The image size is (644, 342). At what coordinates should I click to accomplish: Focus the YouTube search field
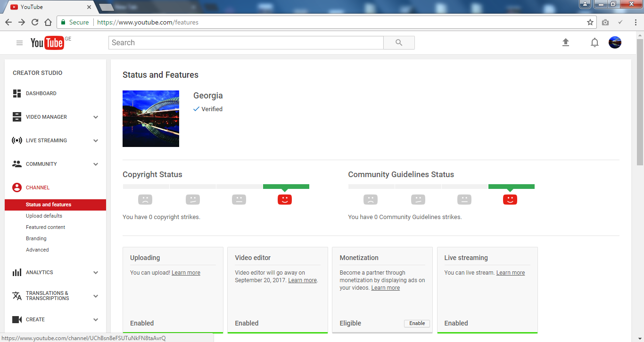point(246,43)
